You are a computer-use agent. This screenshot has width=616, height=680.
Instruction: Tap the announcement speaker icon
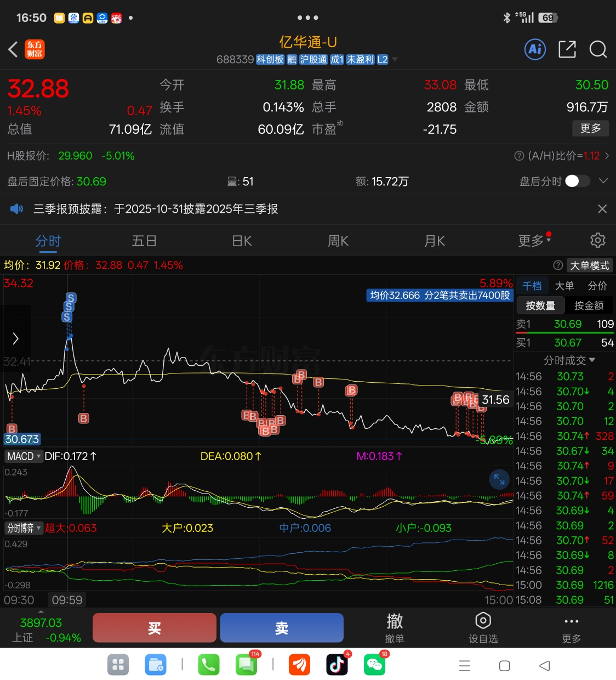pos(17,208)
